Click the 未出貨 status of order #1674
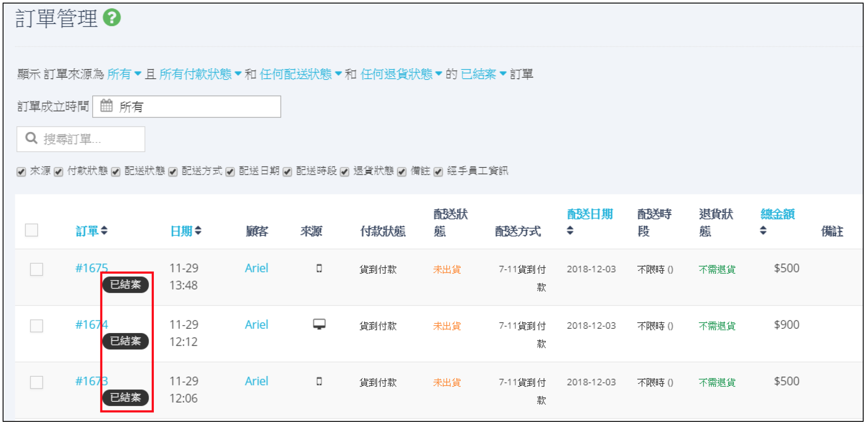The width and height of the screenshot is (868, 424). [447, 326]
